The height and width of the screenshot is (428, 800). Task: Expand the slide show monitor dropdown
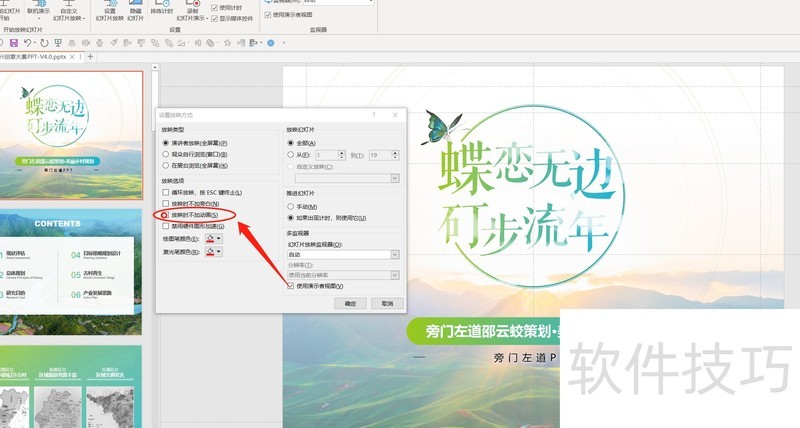[396, 255]
